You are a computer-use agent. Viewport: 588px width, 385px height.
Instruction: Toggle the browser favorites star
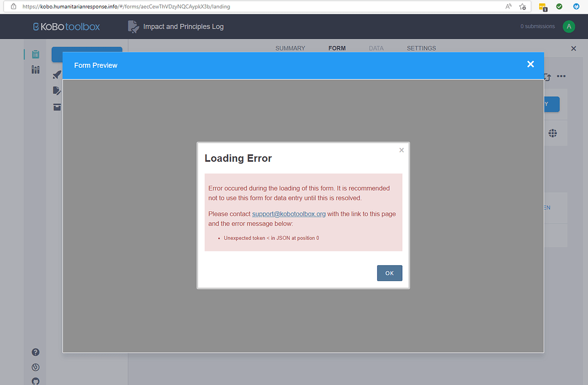[523, 6]
